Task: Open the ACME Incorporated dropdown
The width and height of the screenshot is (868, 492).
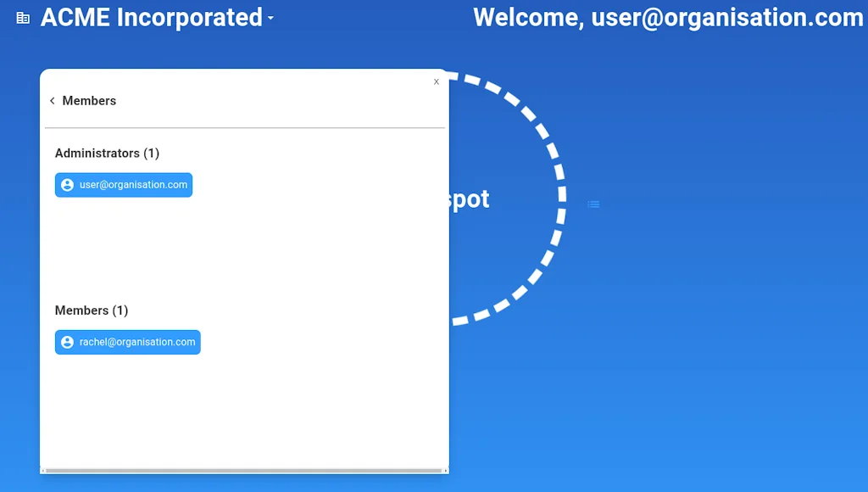Action: point(270,18)
